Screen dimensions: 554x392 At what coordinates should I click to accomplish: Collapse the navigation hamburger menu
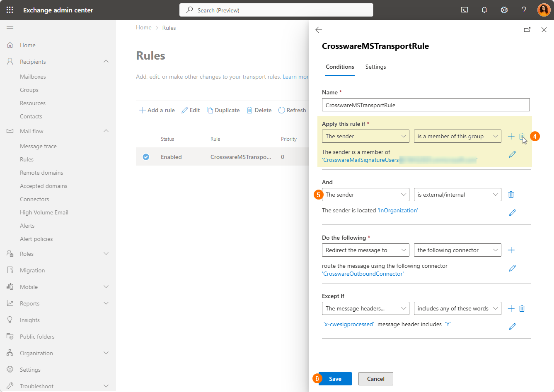(x=10, y=28)
